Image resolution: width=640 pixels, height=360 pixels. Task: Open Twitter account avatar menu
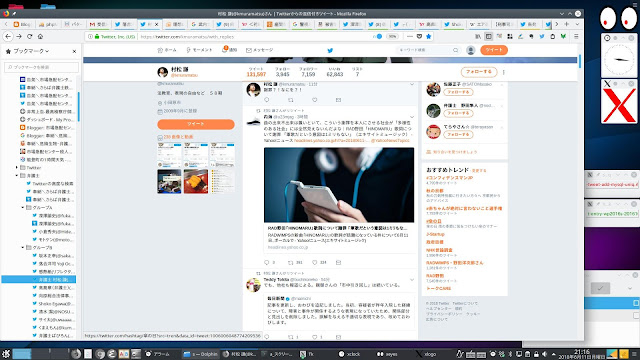click(471, 50)
